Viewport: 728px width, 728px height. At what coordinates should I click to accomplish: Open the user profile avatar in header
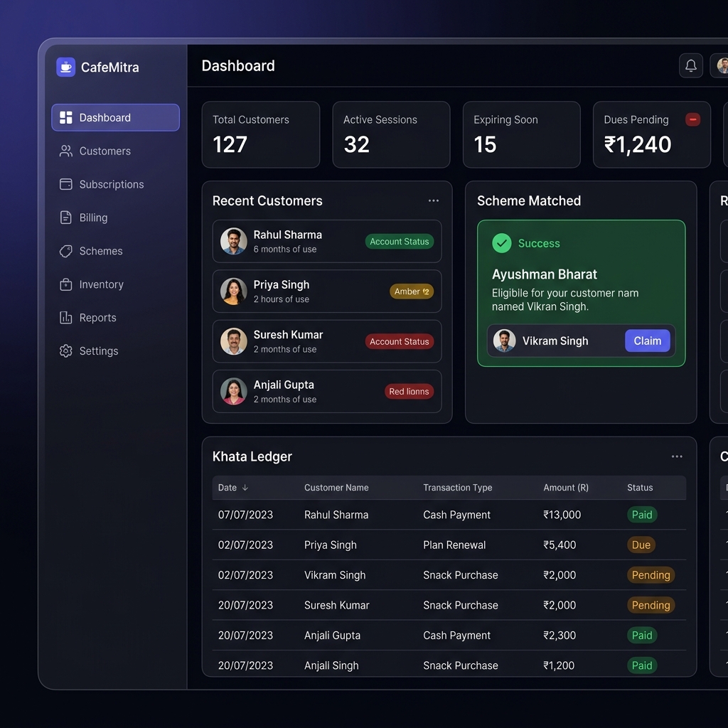pos(722,65)
